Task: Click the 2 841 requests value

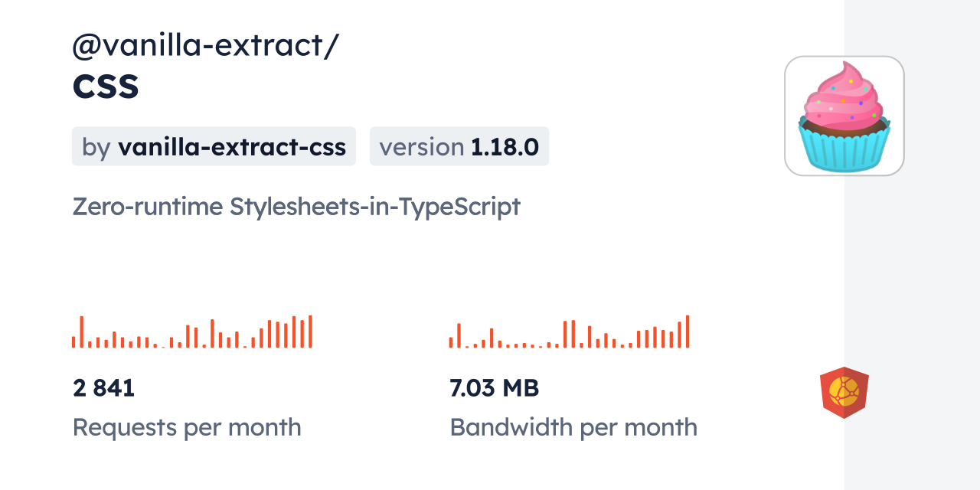Action: (x=104, y=388)
